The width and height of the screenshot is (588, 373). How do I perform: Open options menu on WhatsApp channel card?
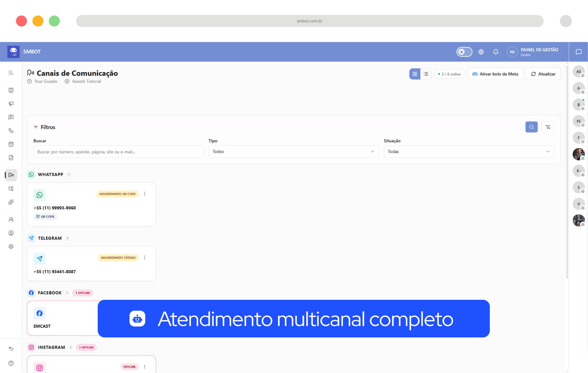(145, 194)
